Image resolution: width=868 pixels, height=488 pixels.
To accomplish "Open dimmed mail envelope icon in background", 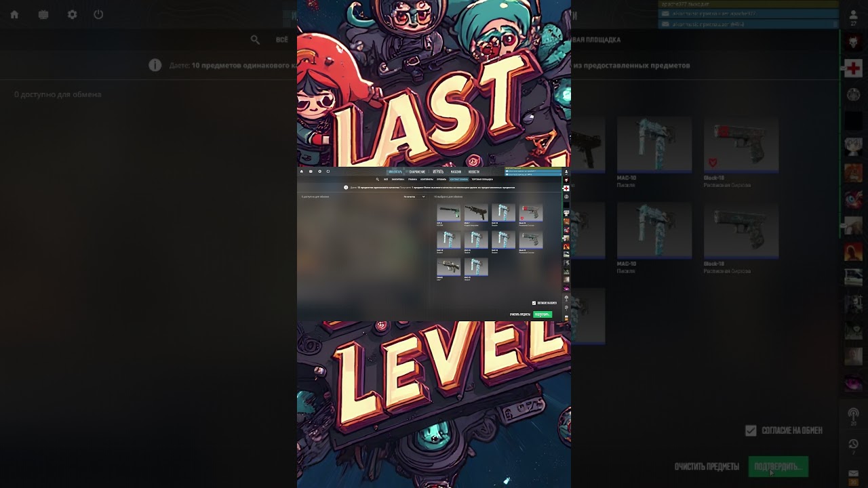I will coord(853,474).
